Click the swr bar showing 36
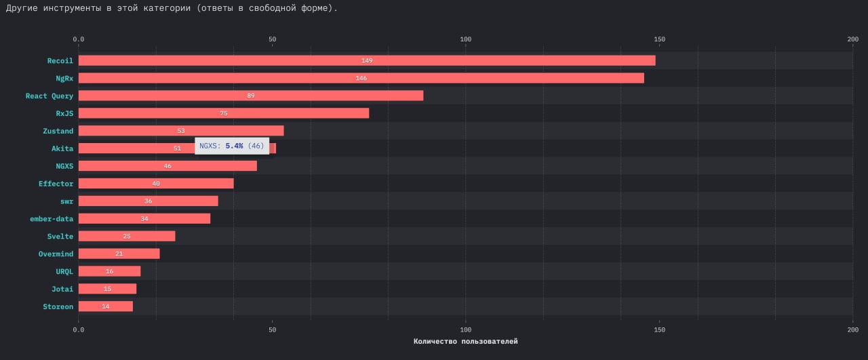868x360 pixels. click(149, 201)
